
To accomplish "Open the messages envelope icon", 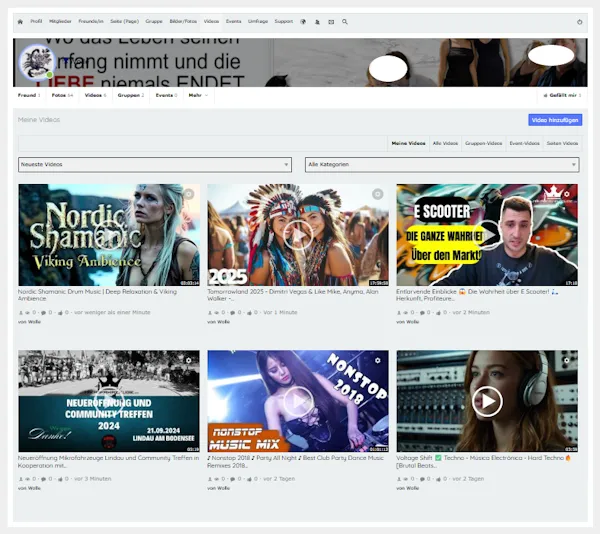I will tap(331, 21).
